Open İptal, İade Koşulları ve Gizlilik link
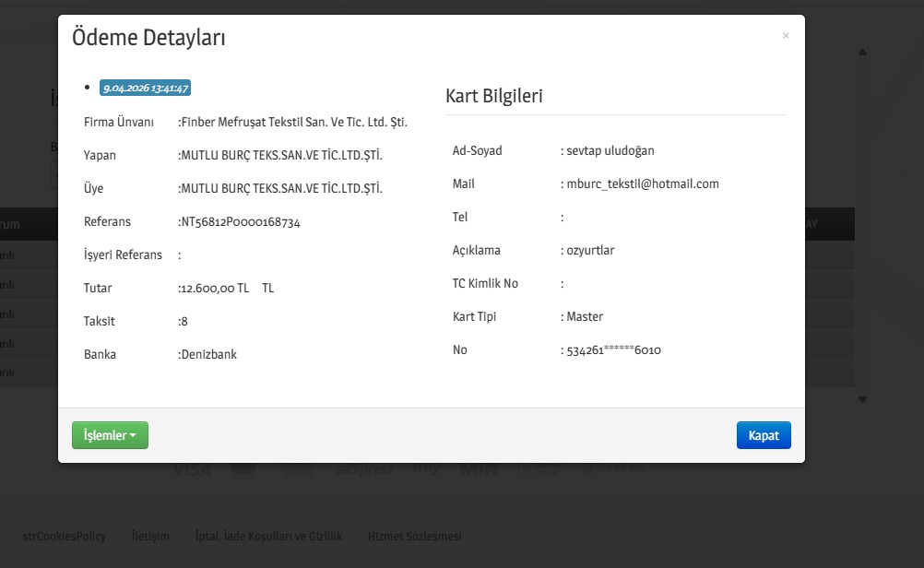The height and width of the screenshot is (568, 924). point(268,537)
